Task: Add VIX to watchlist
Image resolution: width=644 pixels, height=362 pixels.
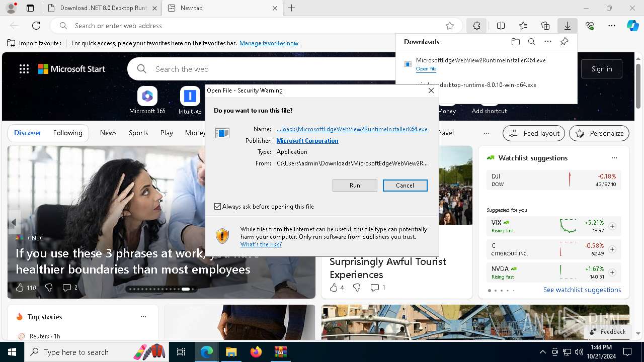Action: tap(612, 226)
